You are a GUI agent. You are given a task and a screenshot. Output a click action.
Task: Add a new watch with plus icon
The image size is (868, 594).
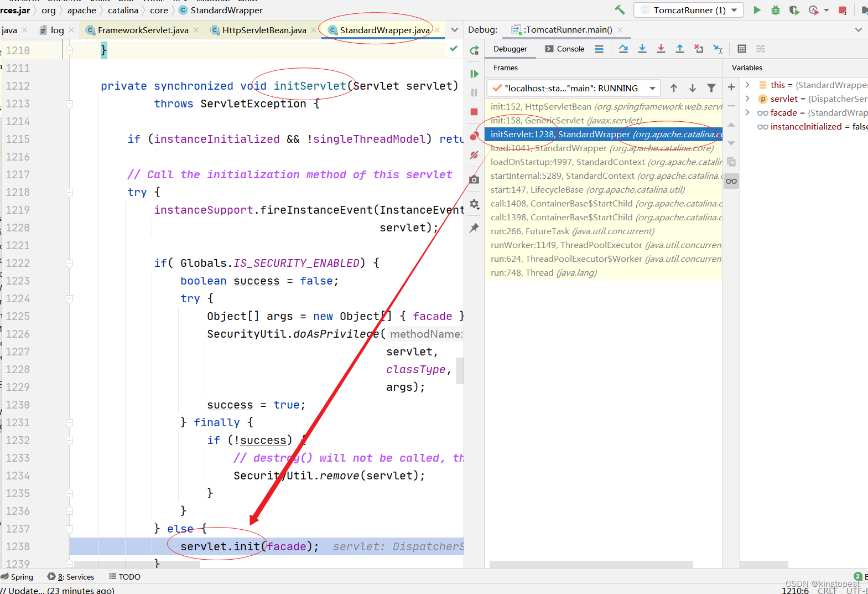tap(731, 87)
